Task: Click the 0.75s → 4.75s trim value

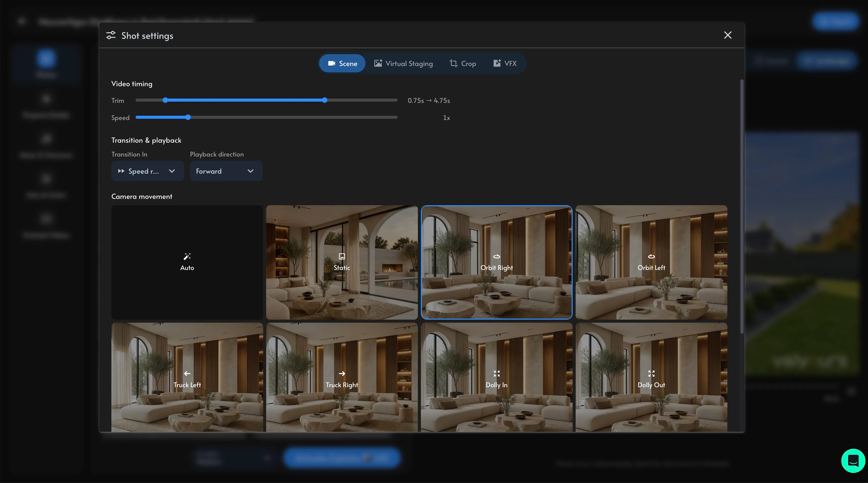Action: (429, 100)
